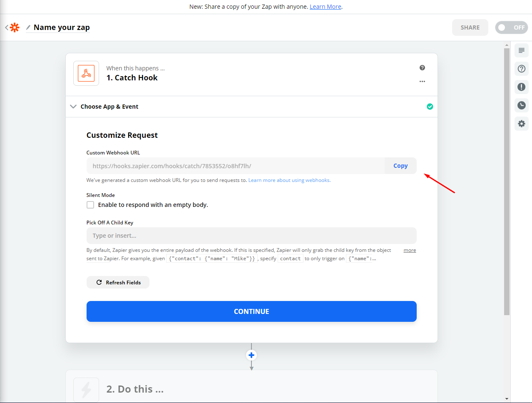Click the 2. Do this ... step
Screen dimensions: 532x403
[135, 389]
